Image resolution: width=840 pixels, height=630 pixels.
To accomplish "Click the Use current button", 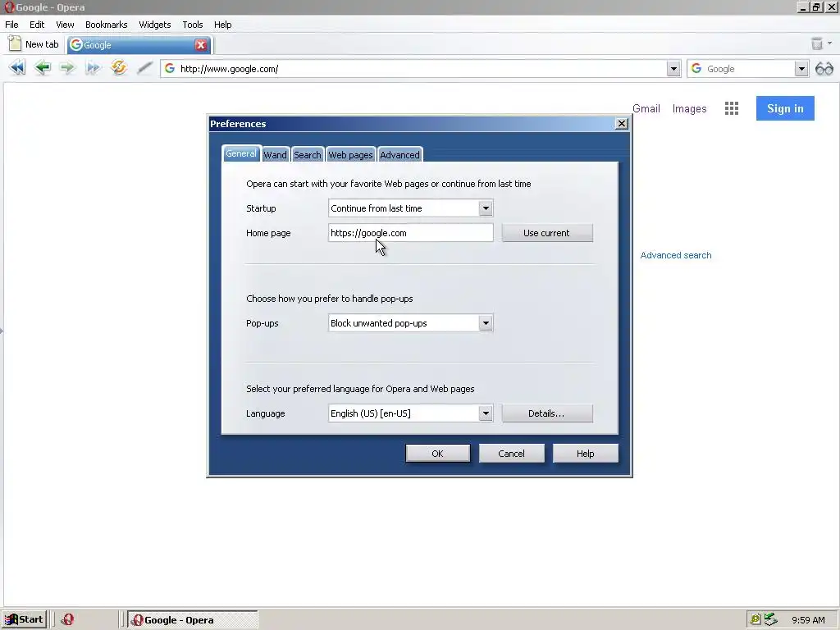I will pos(547,233).
